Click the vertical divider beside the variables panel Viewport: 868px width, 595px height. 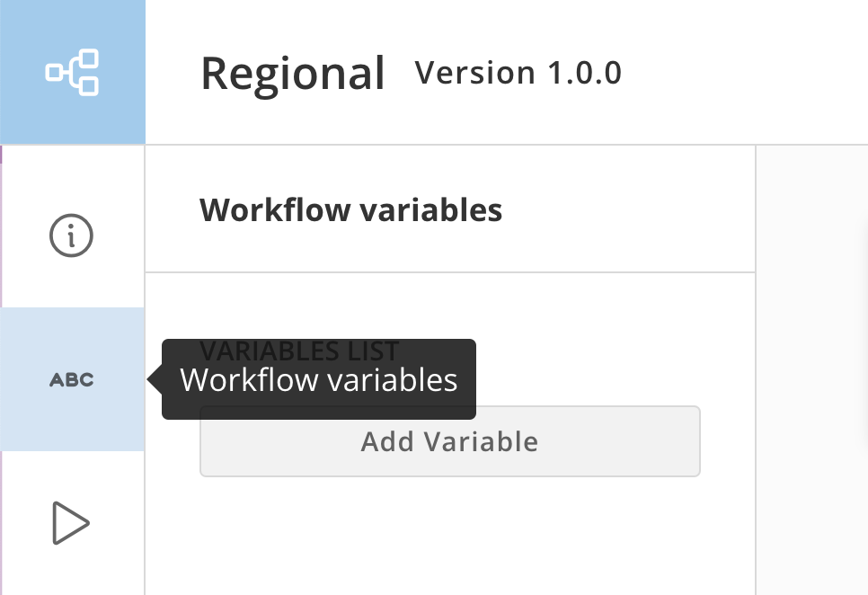click(x=756, y=369)
